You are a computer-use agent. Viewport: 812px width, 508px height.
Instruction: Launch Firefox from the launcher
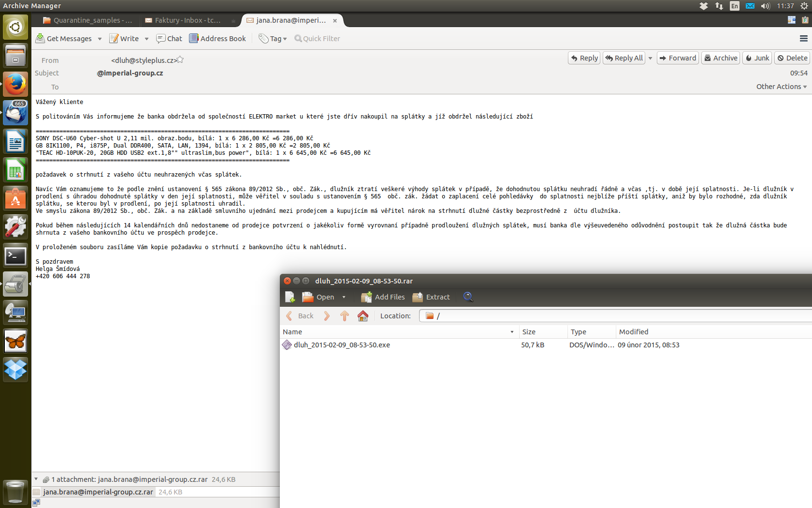(15, 84)
